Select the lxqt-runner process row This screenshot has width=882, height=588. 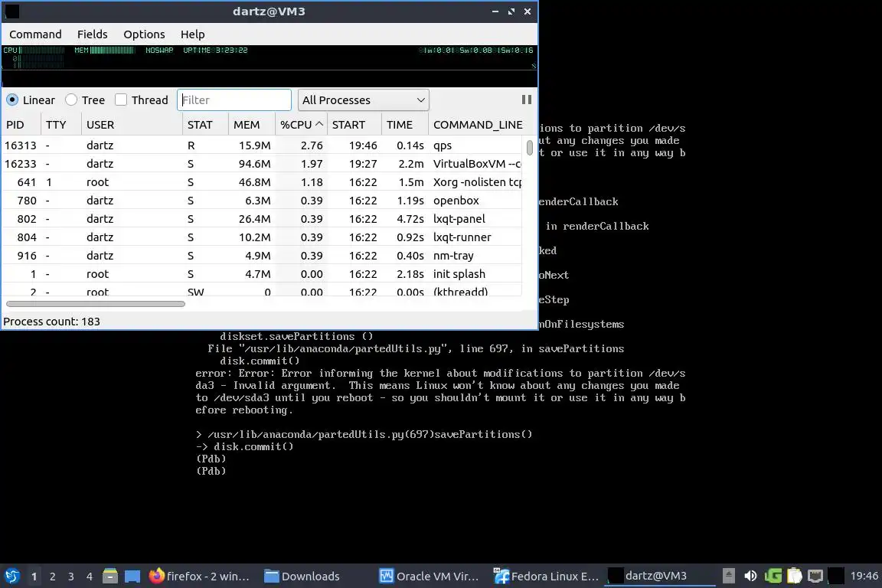(262, 237)
